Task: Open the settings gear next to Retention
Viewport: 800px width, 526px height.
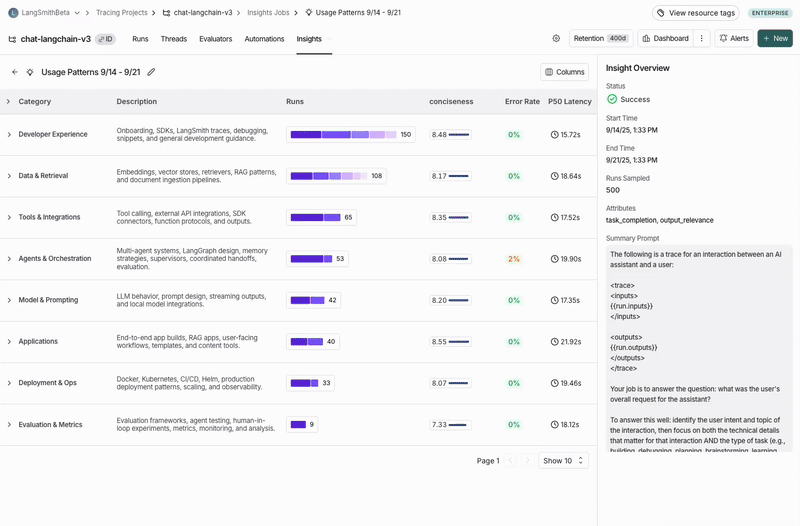Action: tap(556, 39)
